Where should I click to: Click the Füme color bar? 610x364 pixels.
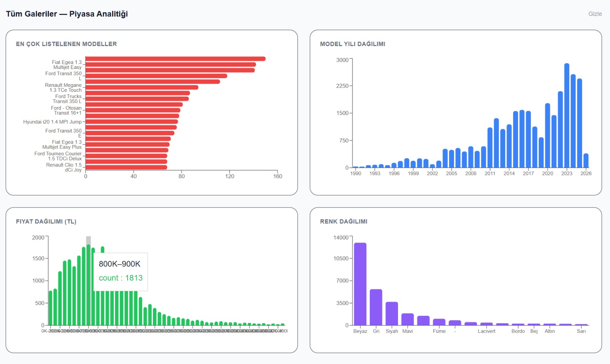(x=439, y=322)
